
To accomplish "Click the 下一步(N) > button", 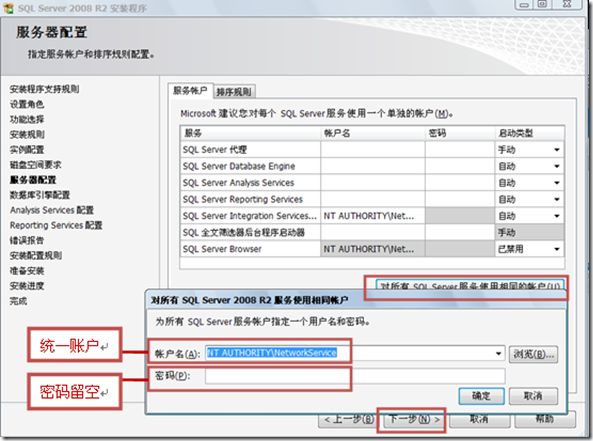I will 414,420.
